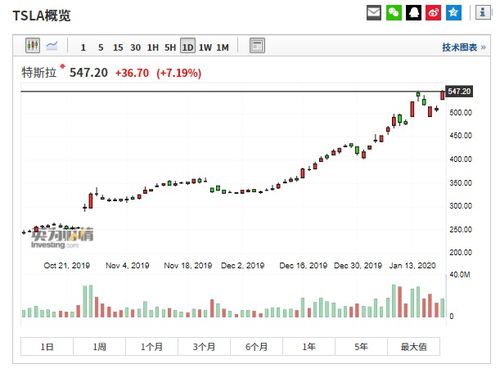The width and height of the screenshot is (500, 373).
Task: Click the Dec 2, 2019 date label
Action: click(x=243, y=265)
